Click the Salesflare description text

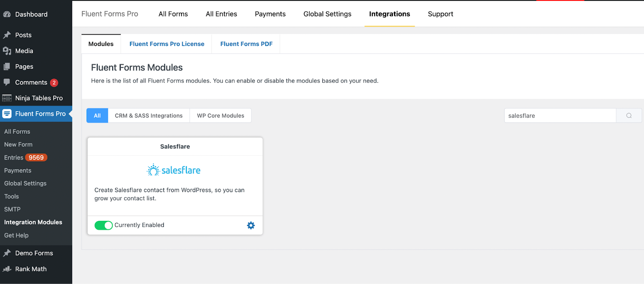[x=169, y=194]
